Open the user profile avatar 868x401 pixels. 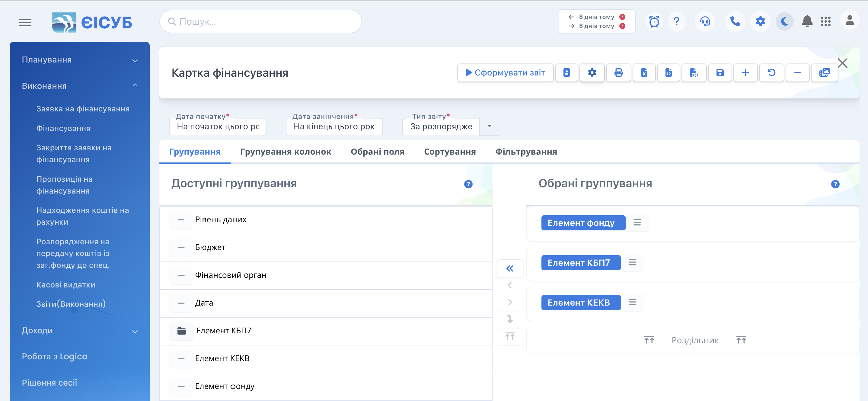(850, 21)
